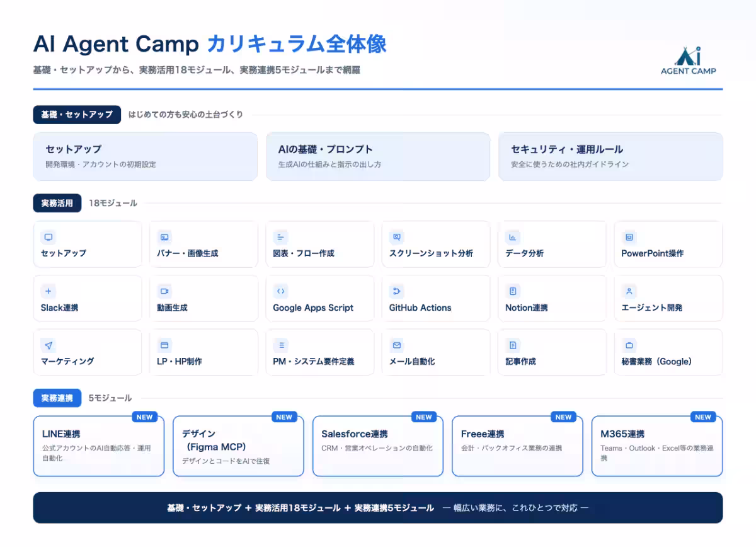Click the list icon above PM・システム要件定義

click(280, 345)
